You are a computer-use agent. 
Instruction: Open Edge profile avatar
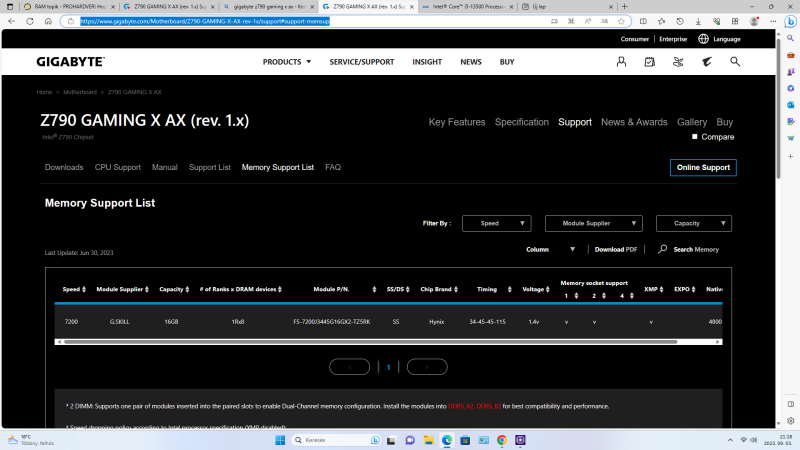754,21
